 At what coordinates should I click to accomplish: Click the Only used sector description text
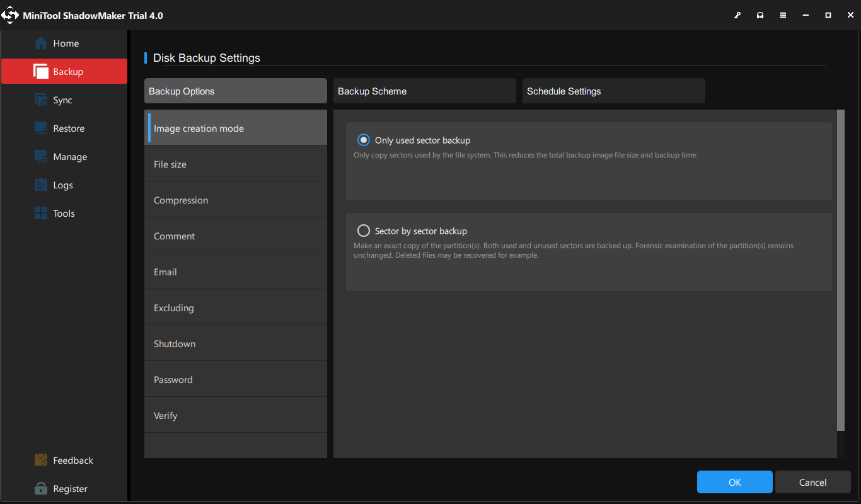[x=526, y=155]
